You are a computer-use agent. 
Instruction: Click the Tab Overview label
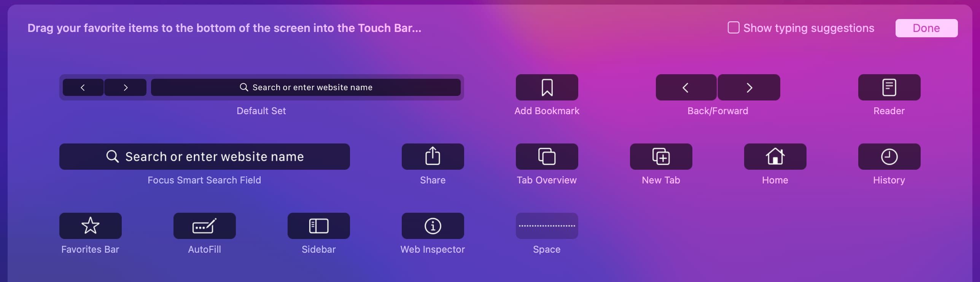click(x=547, y=180)
